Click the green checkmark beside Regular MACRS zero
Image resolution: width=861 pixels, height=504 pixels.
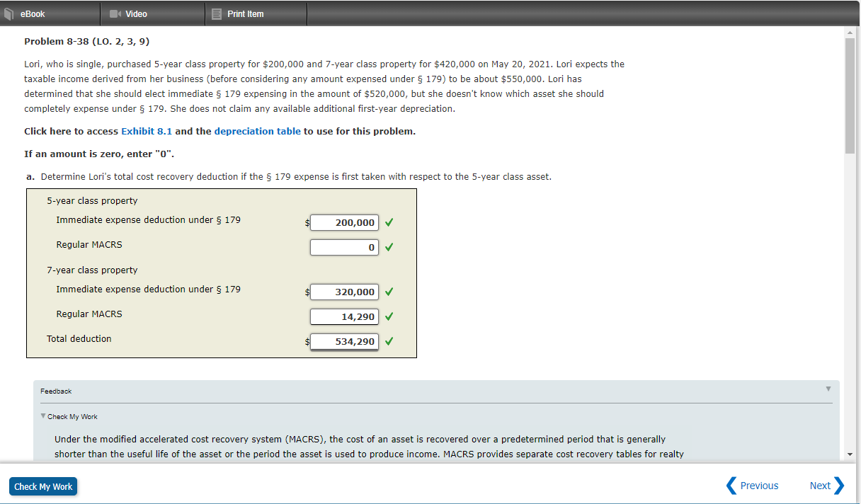(x=389, y=247)
